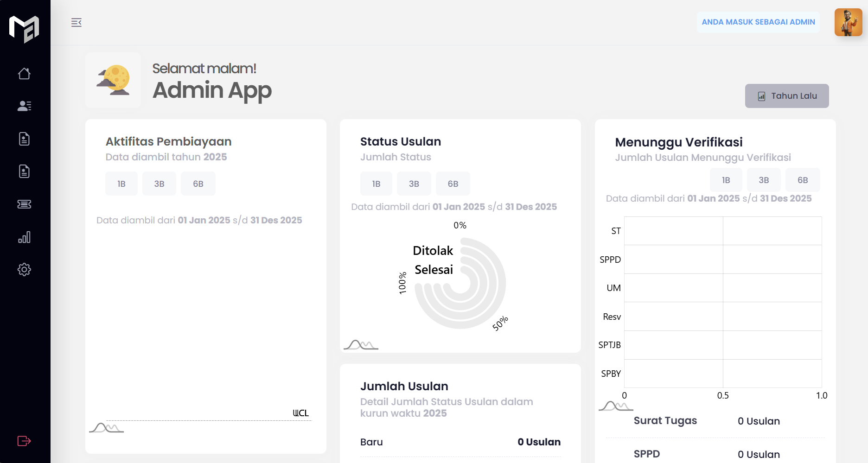Open the Home dashboard sidebar icon
868x463 pixels.
coord(24,74)
